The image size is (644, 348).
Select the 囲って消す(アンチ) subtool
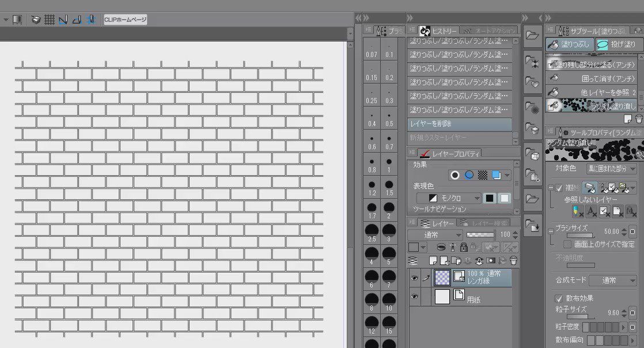[x=592, y=78]
